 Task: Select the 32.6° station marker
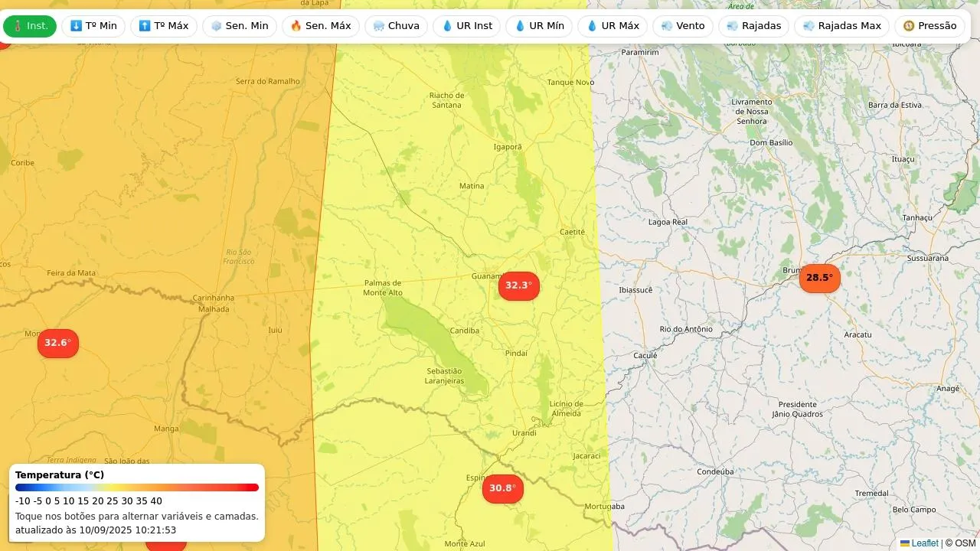point(58,343)
